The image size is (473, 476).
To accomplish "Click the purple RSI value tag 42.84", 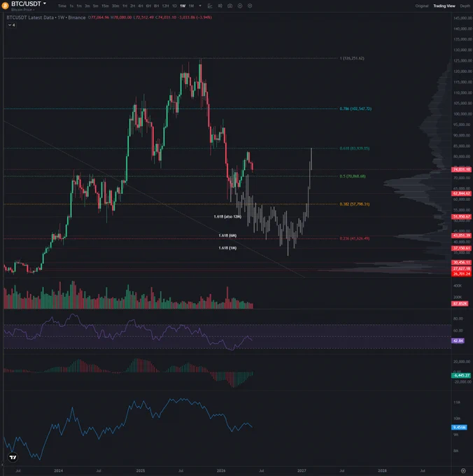I will click(x=458, y=341).
